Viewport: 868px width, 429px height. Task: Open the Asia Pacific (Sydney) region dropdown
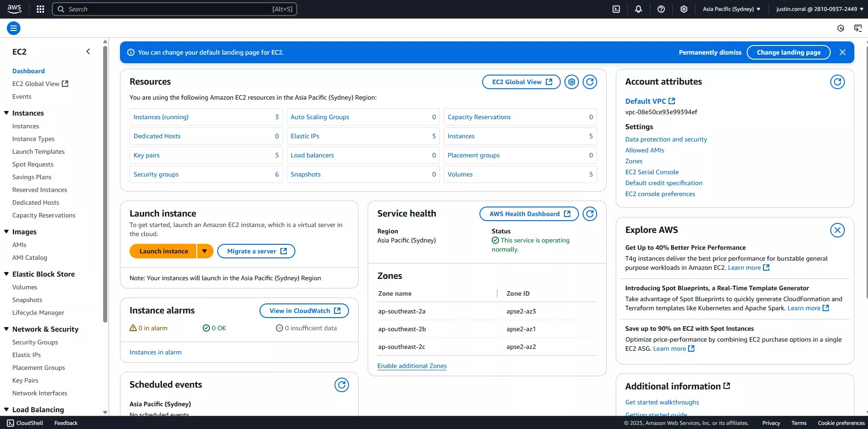coord(731,9)
